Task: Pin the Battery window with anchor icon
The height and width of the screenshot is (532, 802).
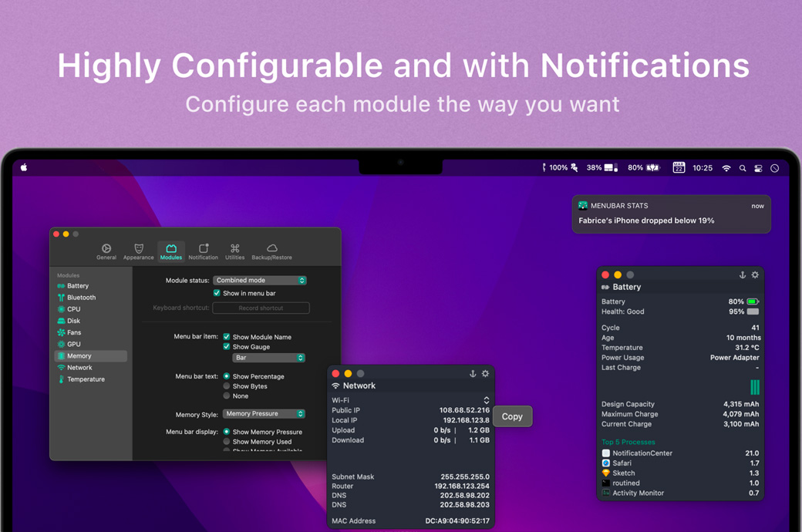Action: 743,275
